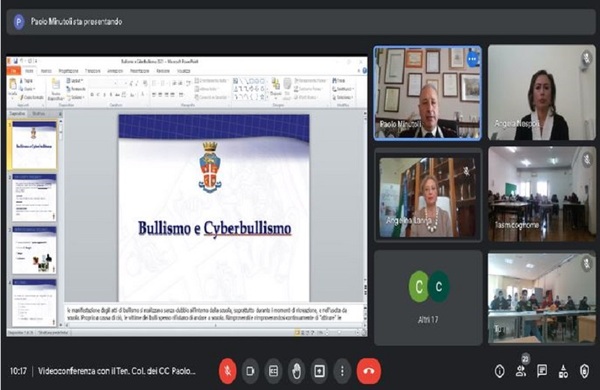Click the Carabinieri crest image on slide

pos(210,167)
